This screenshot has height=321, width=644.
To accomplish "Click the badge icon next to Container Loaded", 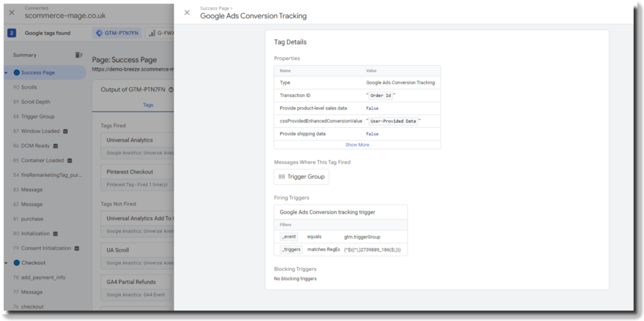I will tap(69, 160).
